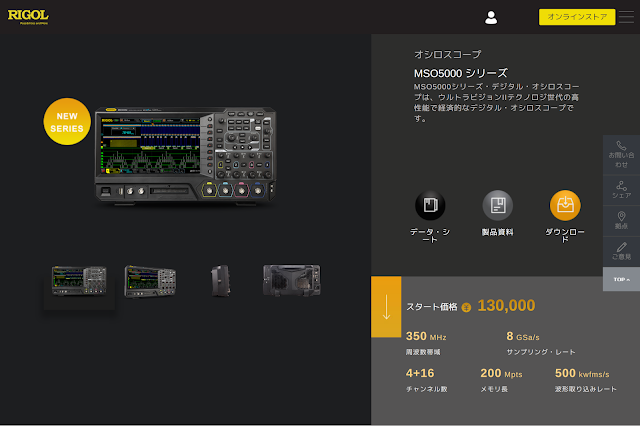The image size is (640, 426).
Task: Click the MSO5000 シリーズ title
Action: click(x=461, y=73)
